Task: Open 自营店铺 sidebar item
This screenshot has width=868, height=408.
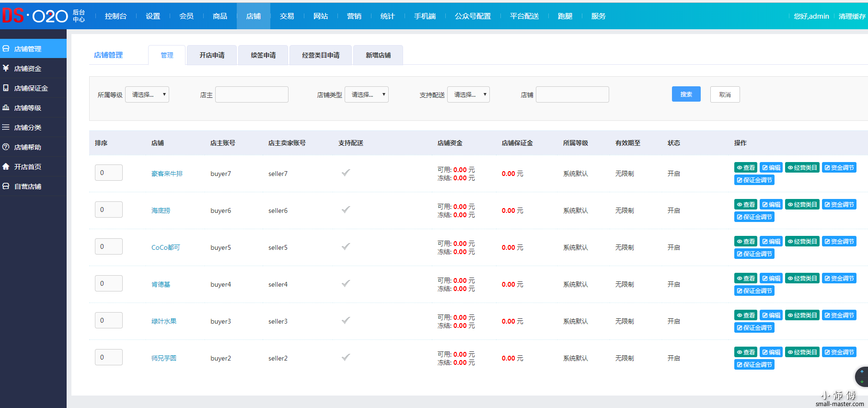Action: (x=33, y=187)
